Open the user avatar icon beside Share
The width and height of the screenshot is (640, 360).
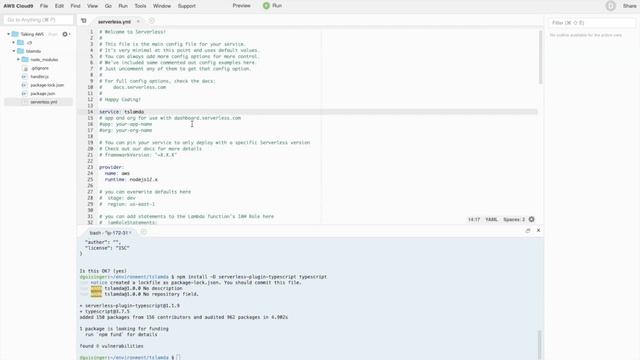611,6
